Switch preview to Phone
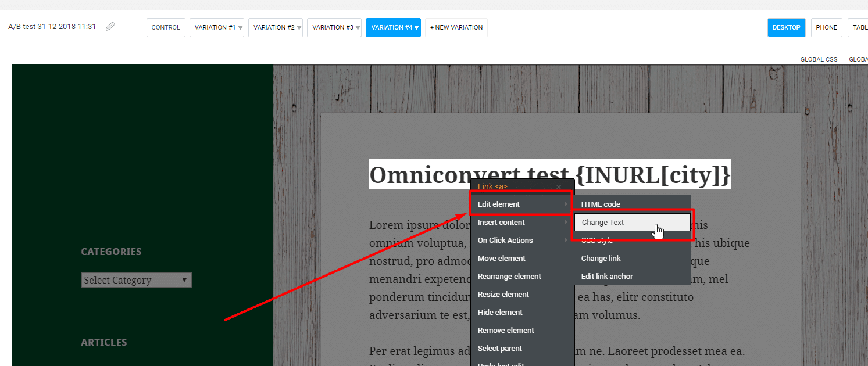Screen dimensions: 868x366 coord(826,27)
